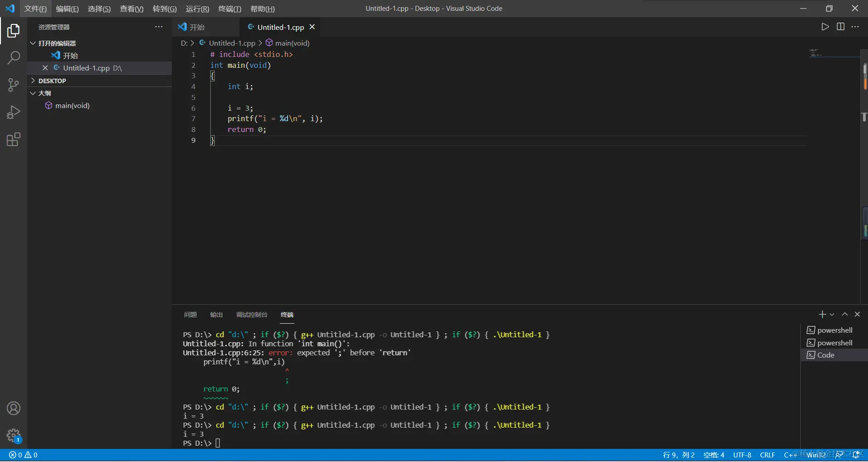Change indentation via 空格: 4 status item
Viewport: 868px width, 462px height.
(x=714, y=455)
